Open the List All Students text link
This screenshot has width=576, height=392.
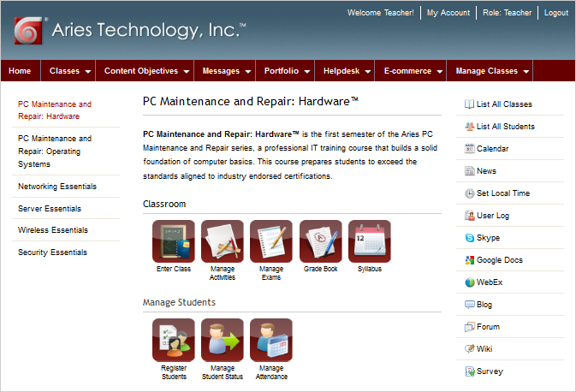pos(506,127)
